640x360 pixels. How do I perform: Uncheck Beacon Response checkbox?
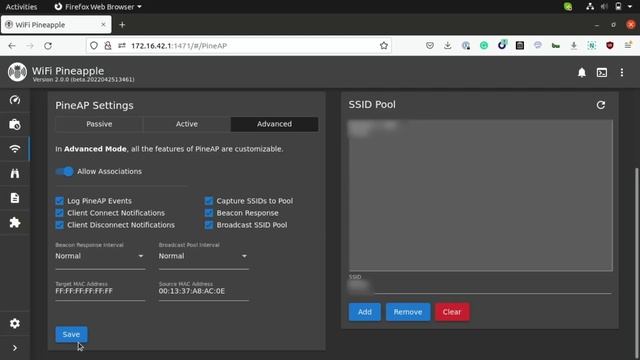point(209,213)
